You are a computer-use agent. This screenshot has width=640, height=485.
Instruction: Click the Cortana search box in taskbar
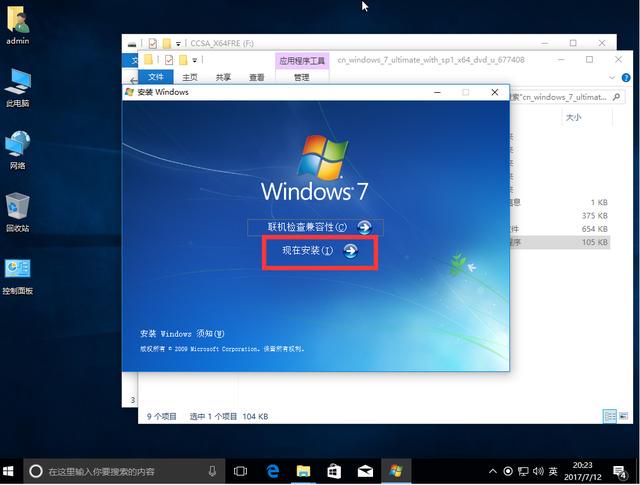point(124,472)
